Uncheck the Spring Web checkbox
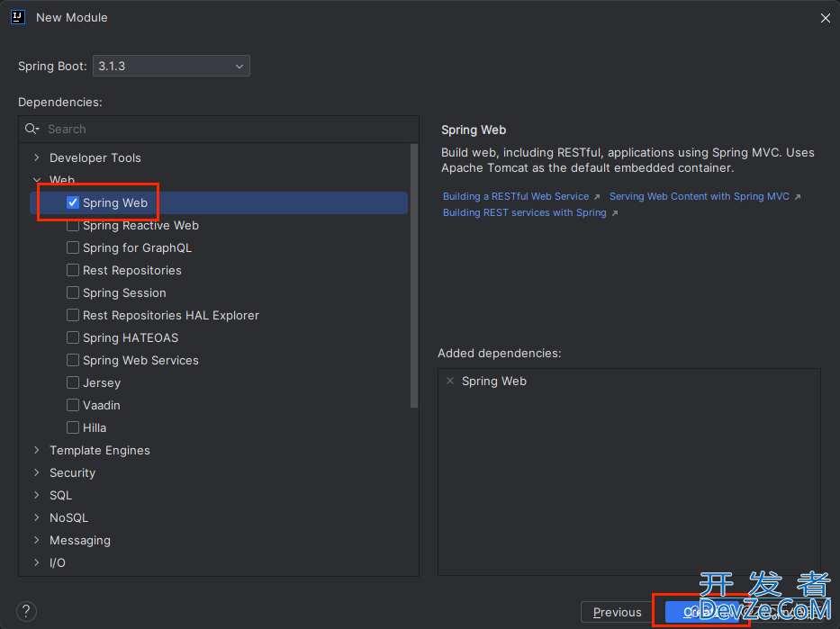Image resolution: width=840 pixels, height=629 pixels. point(73,202)
